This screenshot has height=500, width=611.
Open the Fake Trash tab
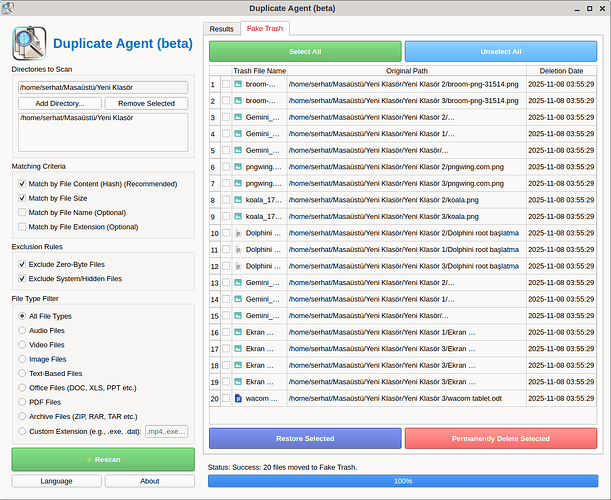coord(264,30)
